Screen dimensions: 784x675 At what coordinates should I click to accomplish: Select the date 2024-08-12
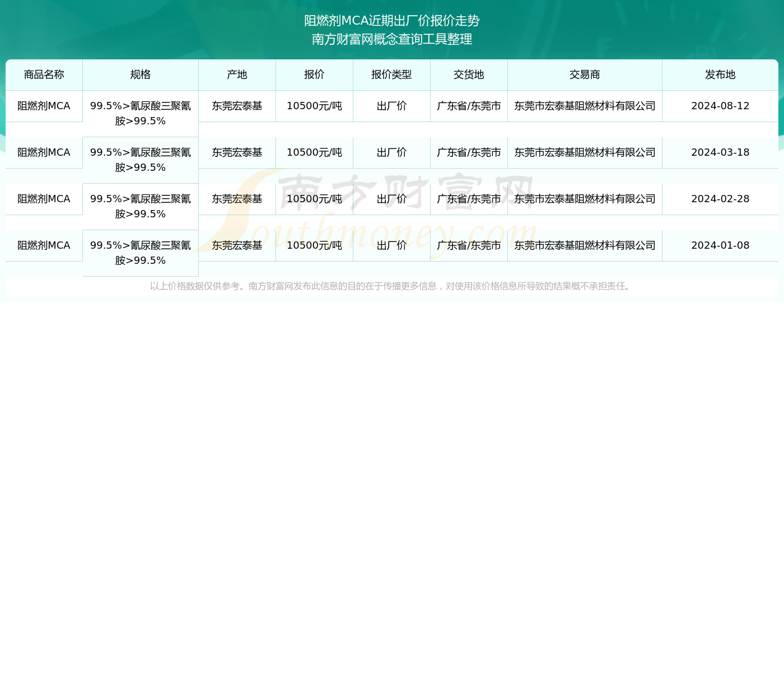coord(720,106)
